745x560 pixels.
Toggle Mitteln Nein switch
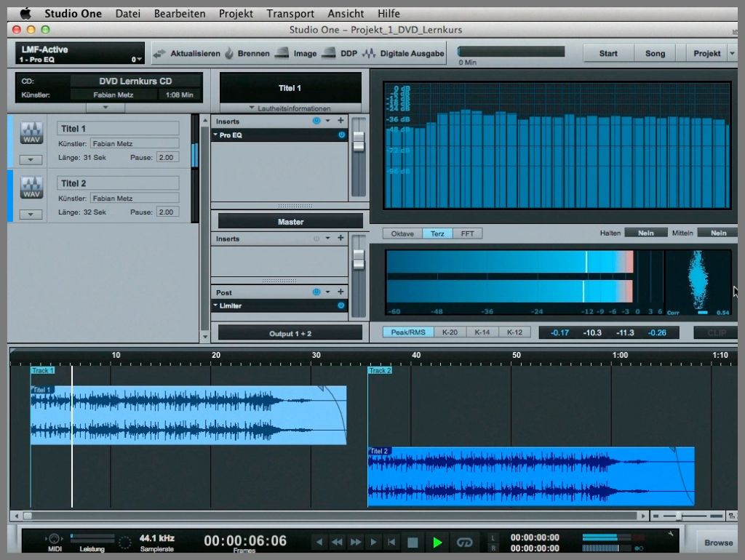[717, 233]
